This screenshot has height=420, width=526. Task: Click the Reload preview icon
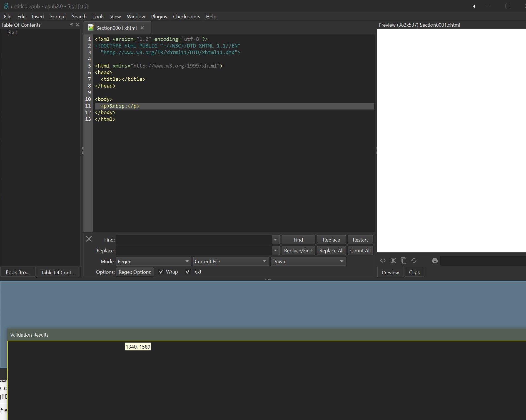[x=414, y=260]
